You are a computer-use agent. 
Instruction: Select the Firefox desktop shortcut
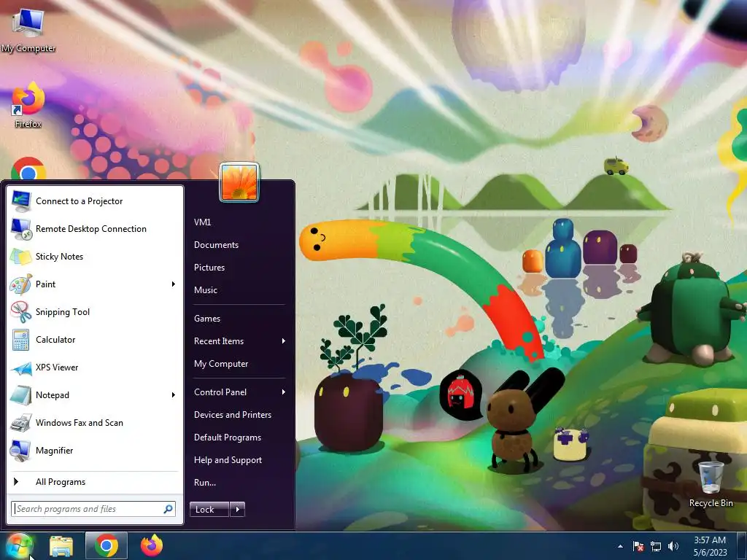28,105
